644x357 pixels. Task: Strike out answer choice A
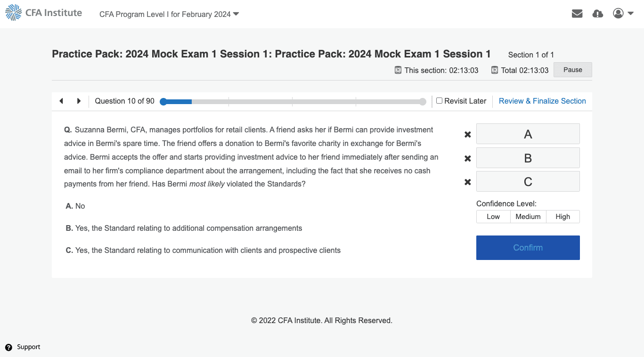coord(467,134)
